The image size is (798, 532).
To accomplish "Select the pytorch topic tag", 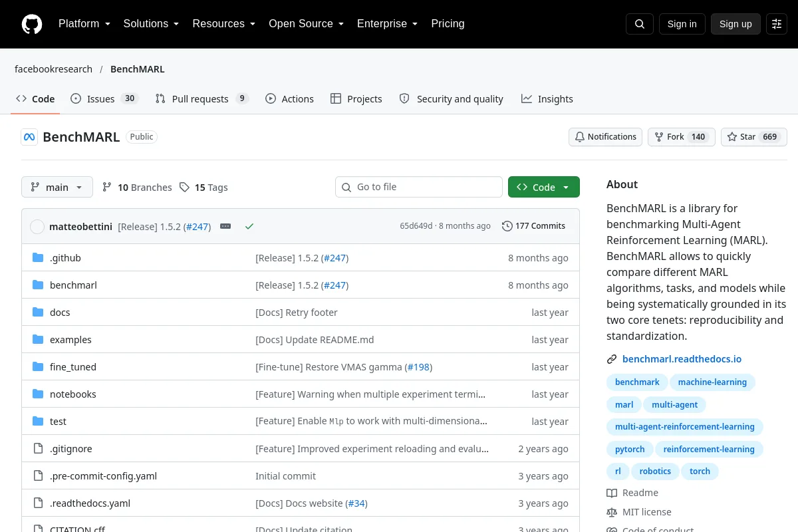I will click(630, 450).
